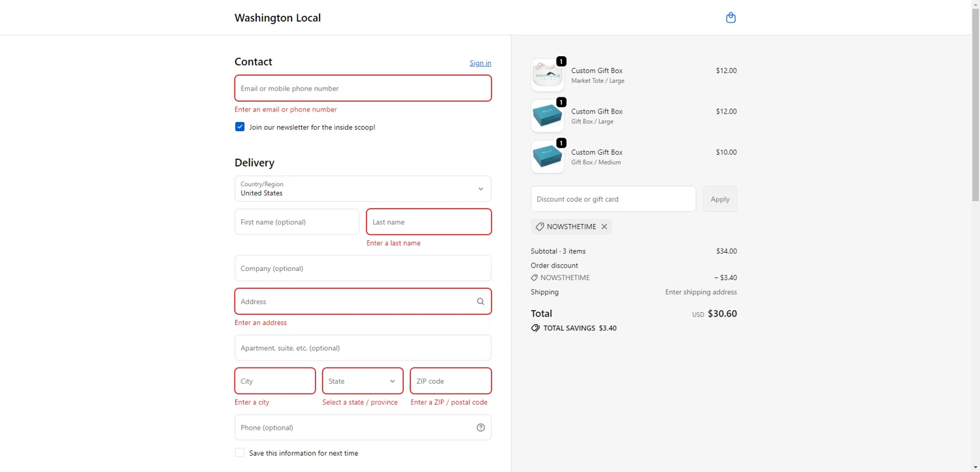Click the Company (optional) field
The height and width of the screenshot is (472, 980).
coord(363,268)
